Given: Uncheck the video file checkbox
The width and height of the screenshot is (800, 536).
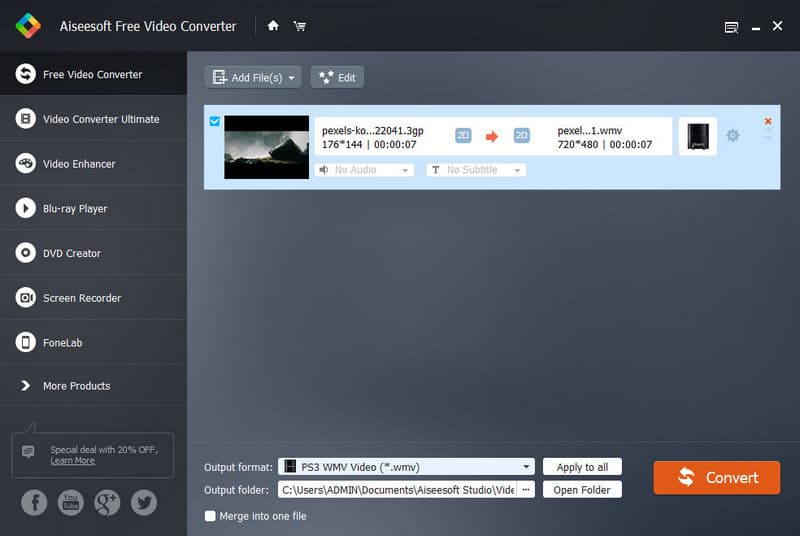Looking at the screenshot, I should coord(215,122).
